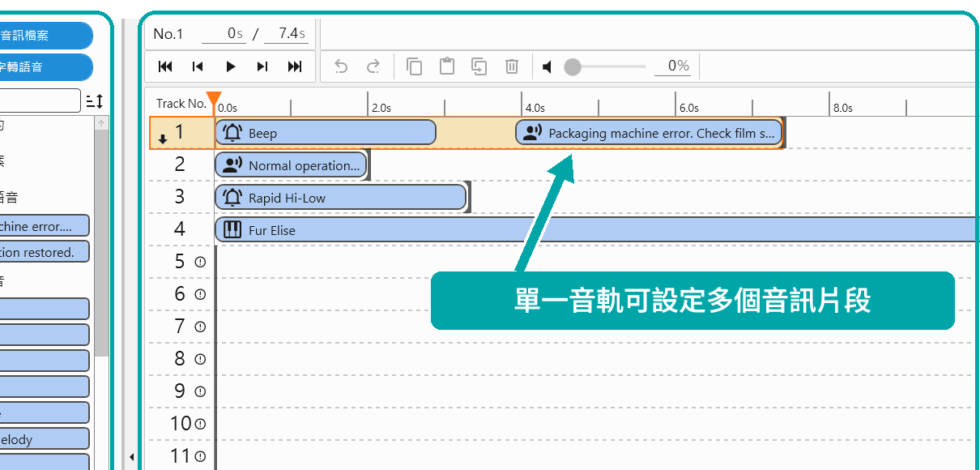Image resolution: width=980 pixels, height=470 pixels.
Task: Select the Rapid Hi-Low alarm clip
Action: point(341,198)
